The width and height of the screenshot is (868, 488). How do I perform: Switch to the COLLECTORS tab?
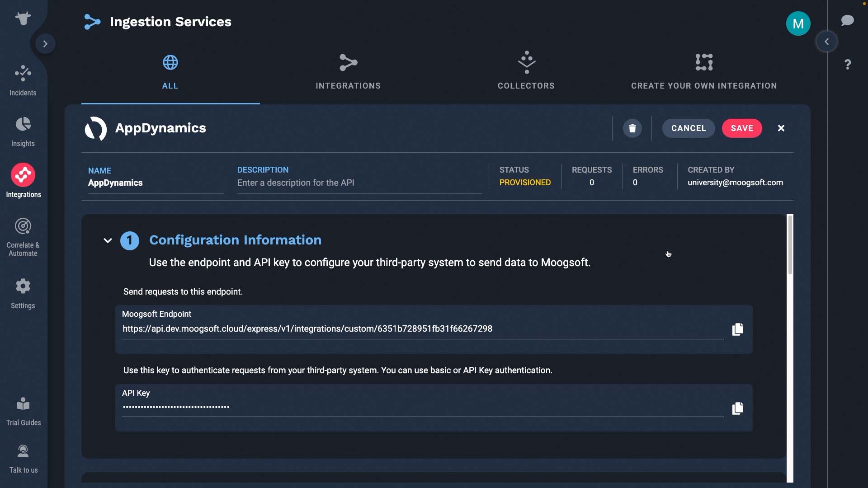[x=526, y=72]
